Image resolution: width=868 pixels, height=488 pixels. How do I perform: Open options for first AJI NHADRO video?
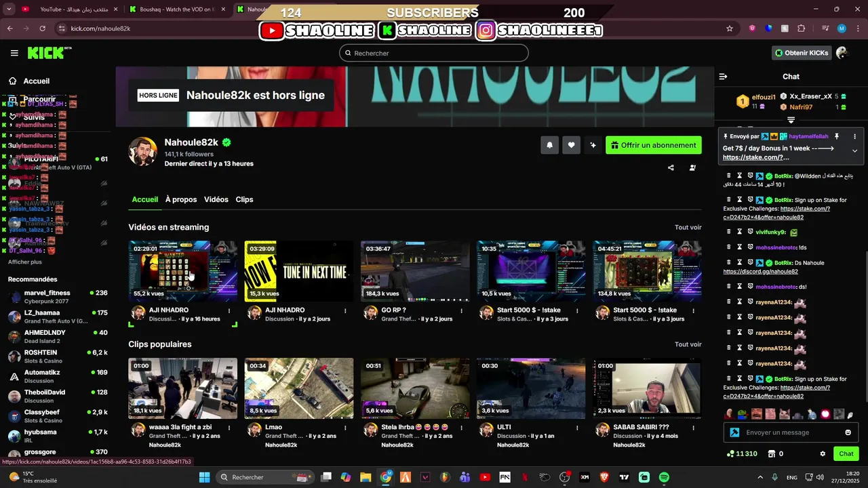(229, 311)
